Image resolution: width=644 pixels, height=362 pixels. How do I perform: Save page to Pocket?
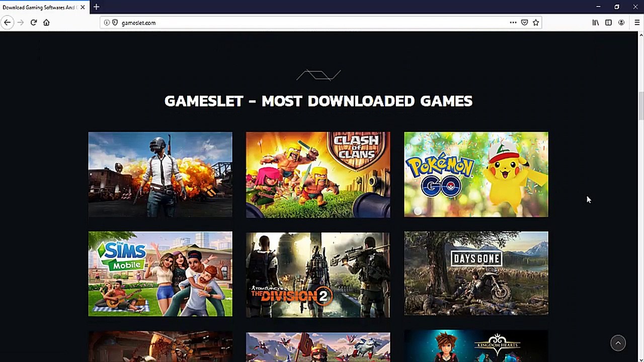click(524, 23)
